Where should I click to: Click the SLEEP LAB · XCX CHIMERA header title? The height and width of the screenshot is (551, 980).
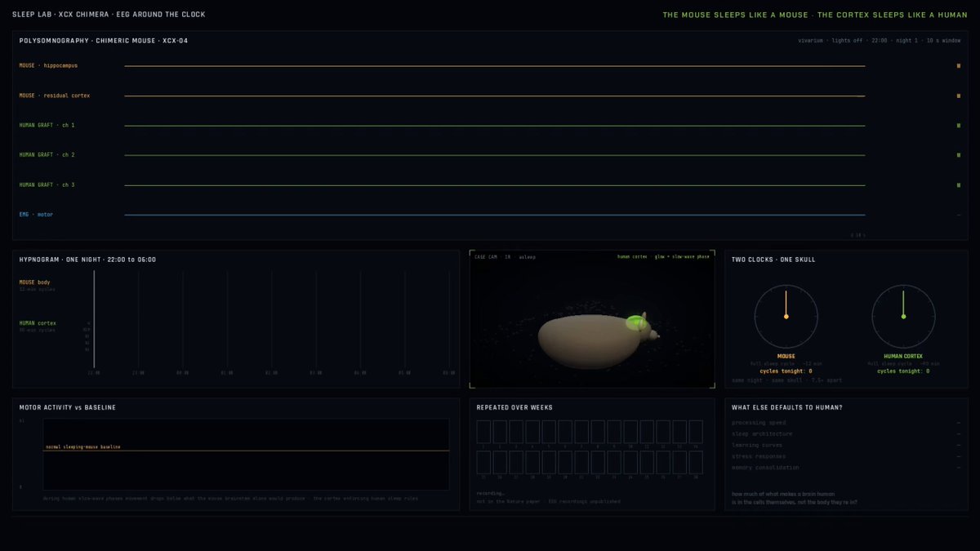[x=109, y=15]
